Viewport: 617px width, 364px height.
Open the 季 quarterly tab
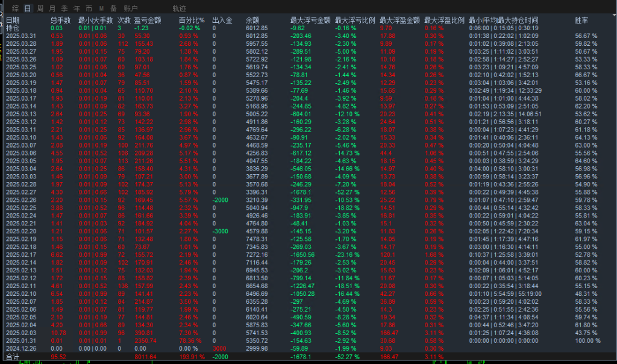pyautogui.click(x=64, y=8)
